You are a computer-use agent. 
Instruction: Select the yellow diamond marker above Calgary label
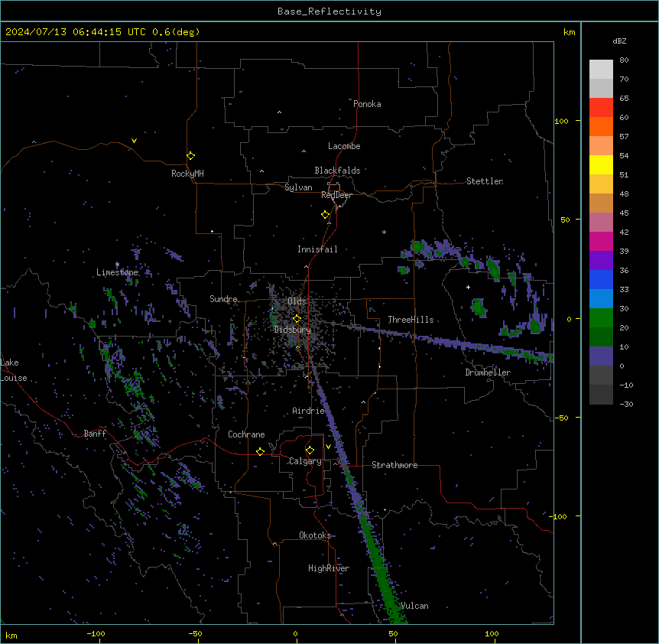pyautogui.click(x=310, y=450)
